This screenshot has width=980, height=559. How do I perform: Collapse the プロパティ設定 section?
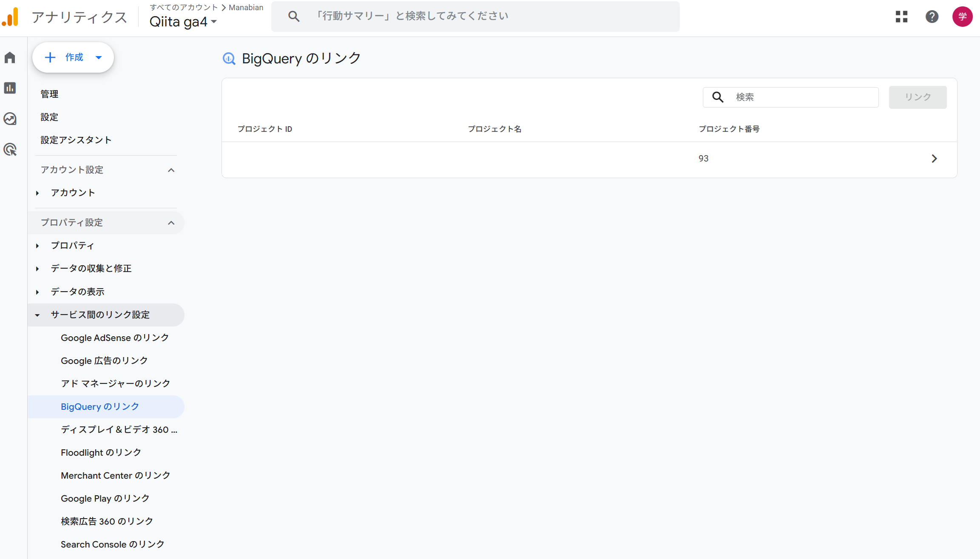pos(171,223)
